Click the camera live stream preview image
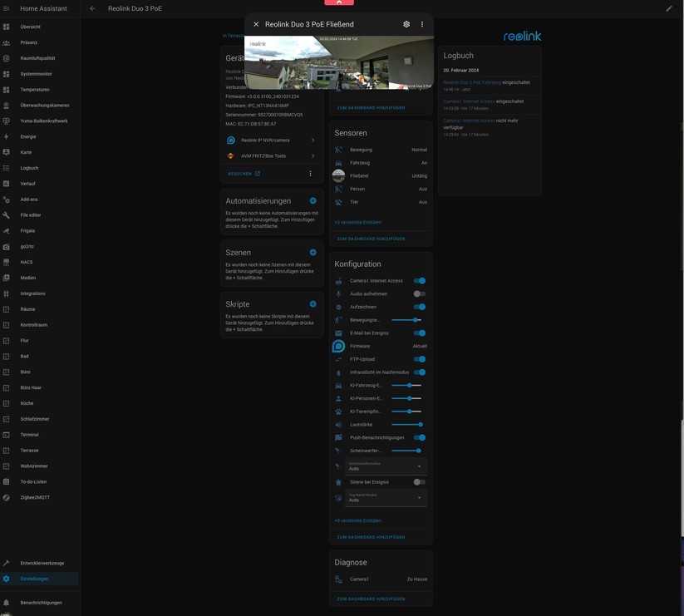This screenshot has width=684, height=616. (x=339, y=62)
